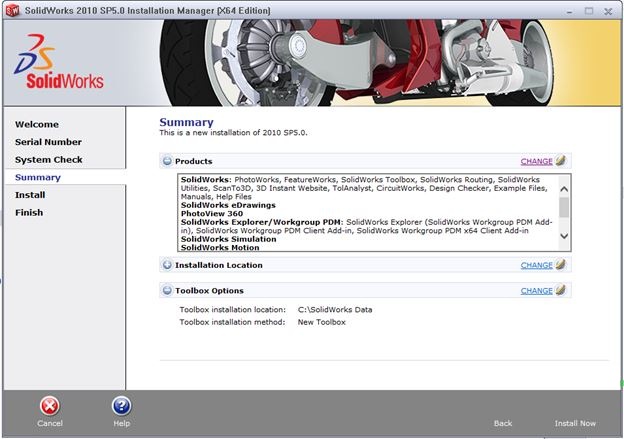This screenshot has width=624, height=439.
Task: Click the products list scroll down arrow
Action: 564,236
